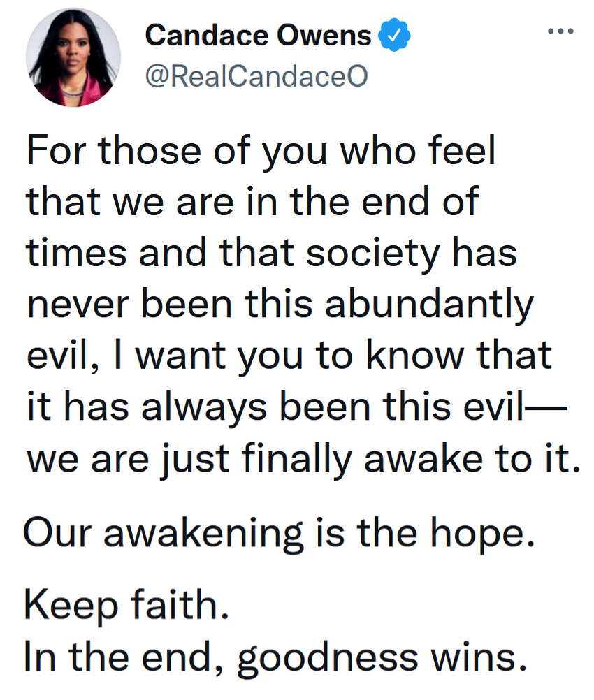Screen dimensions: 594x700
Task: Click the blue verified checkmark badge
Action: [x=394, y=35]
